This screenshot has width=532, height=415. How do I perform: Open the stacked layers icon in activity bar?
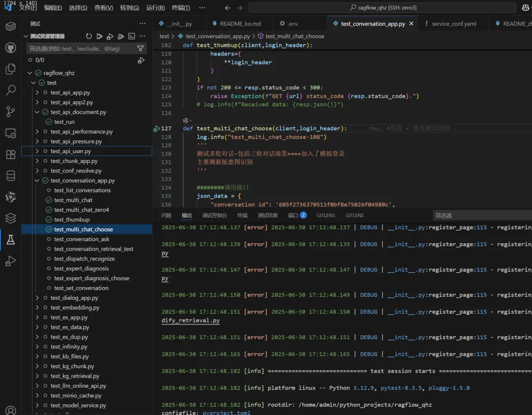click(10, 219)
